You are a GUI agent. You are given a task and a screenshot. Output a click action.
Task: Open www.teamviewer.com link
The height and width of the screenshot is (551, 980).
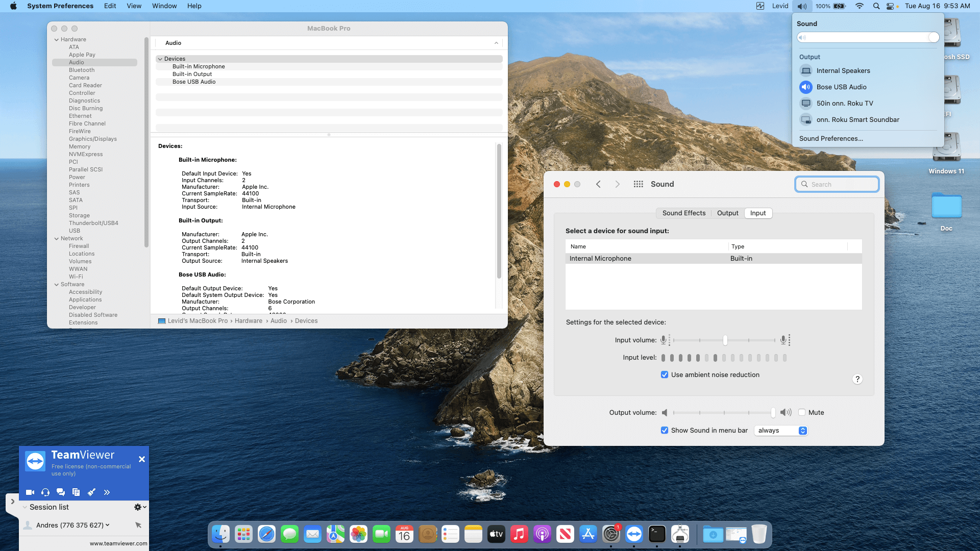click(x=118, y=543)
